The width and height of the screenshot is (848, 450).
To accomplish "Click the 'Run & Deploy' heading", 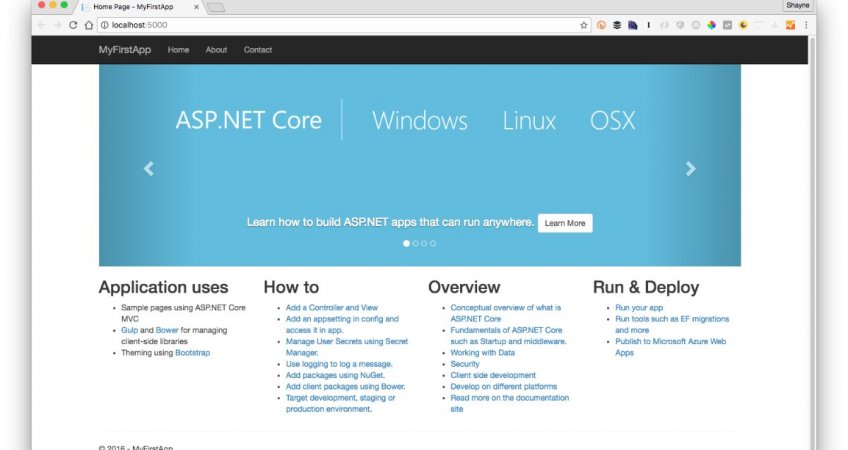I will pos(646,287).
